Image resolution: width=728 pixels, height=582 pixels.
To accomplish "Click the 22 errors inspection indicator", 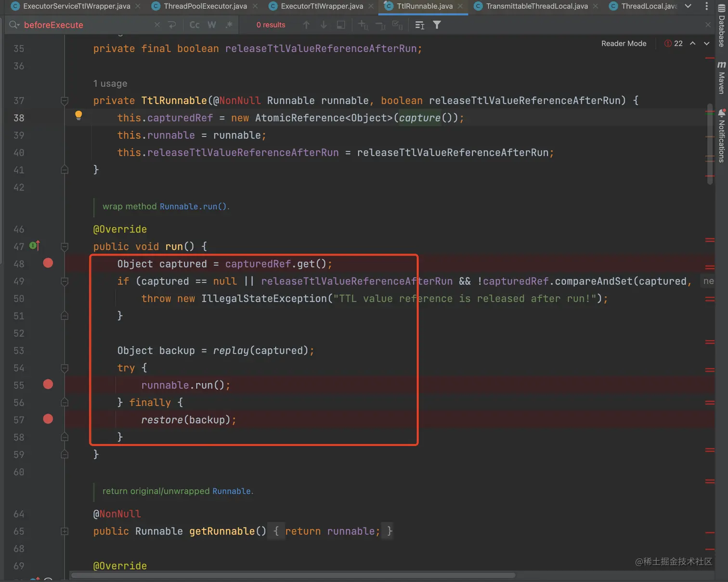I will (674, 43).
